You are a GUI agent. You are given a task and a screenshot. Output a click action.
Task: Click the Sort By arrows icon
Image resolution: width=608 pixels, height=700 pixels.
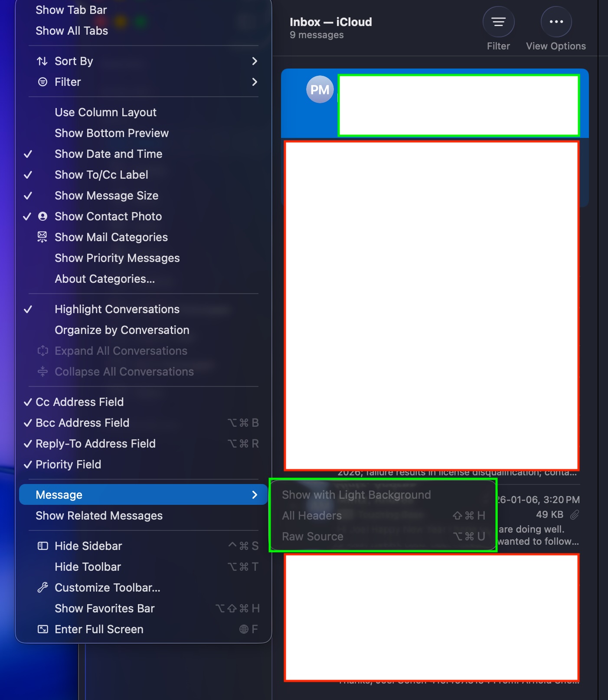pyautogui.click(x=42, y=61)
